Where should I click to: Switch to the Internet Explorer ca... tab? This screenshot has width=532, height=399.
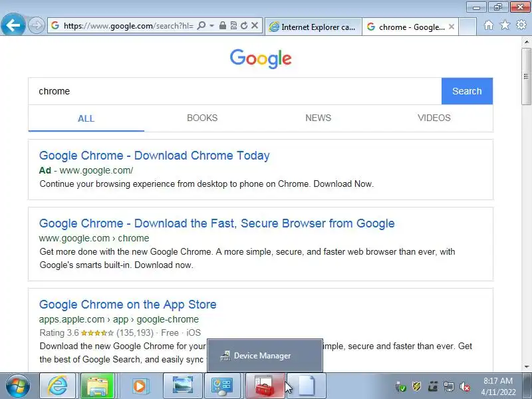tap(313, 27)
